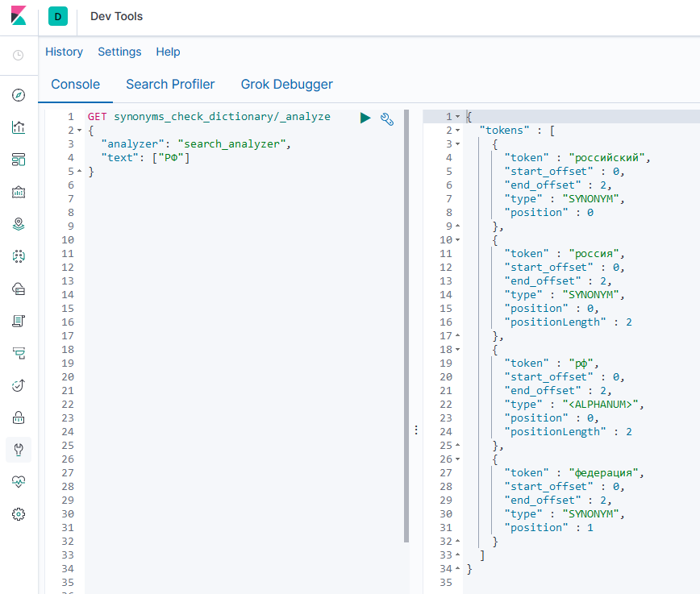The width and height of the screenshot is (700, 594).
Task: Open the Settings link in Dev Tools
Action: [119, 52]
